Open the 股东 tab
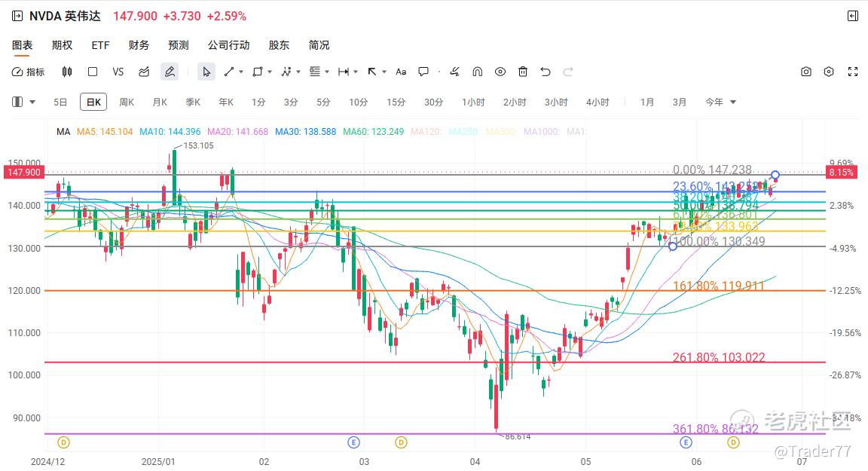The width and height of the screenshot is (868, 471). 279,45
